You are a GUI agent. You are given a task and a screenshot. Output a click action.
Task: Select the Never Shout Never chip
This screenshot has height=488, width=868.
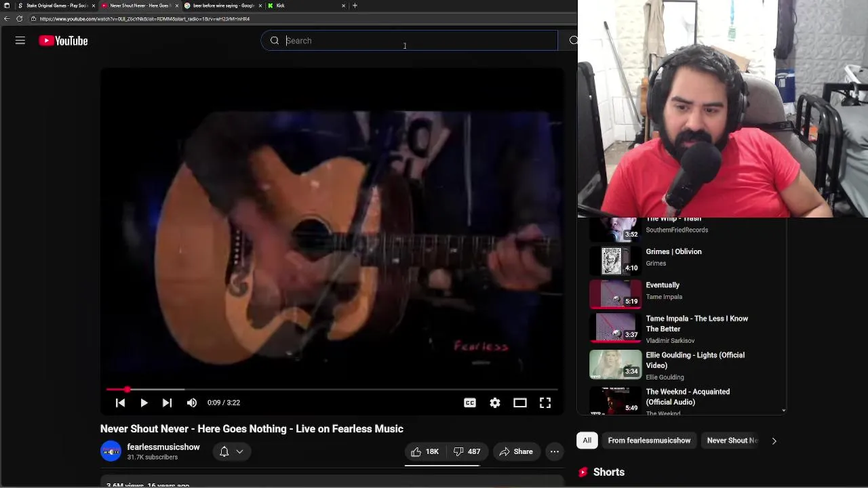[732, 441]
